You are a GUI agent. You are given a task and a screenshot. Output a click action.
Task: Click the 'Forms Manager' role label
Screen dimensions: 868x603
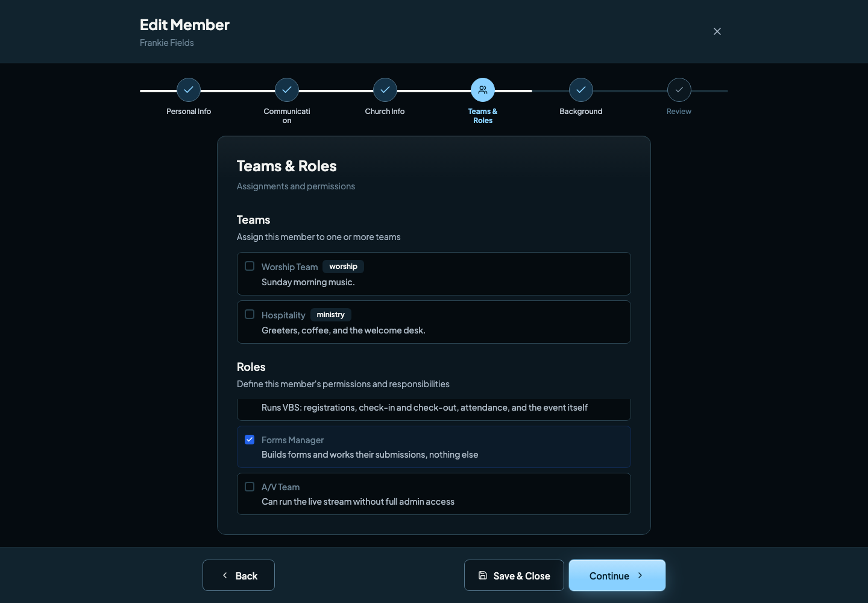[x=292, y=440]
